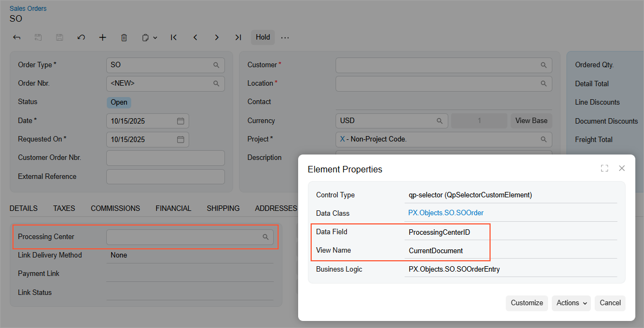Click the CurrentDocument view name value
The width and height of the screenshot is (644, 328).
(436, 251)
